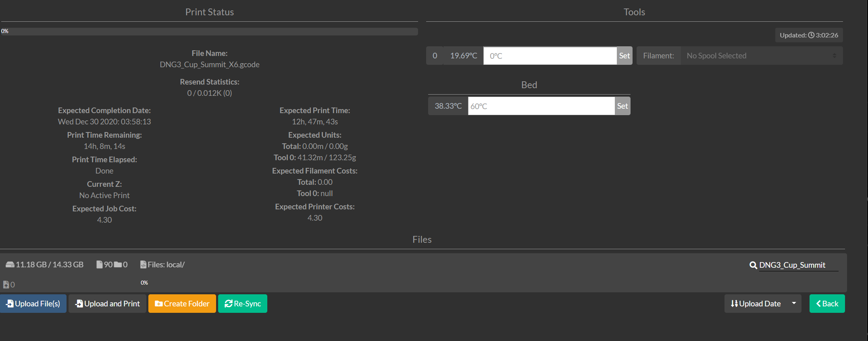The height and width of the screenshot is (341, 868).
Task: Click the disk storage icon
Action: pyautogui.click(x=10, y=265)
